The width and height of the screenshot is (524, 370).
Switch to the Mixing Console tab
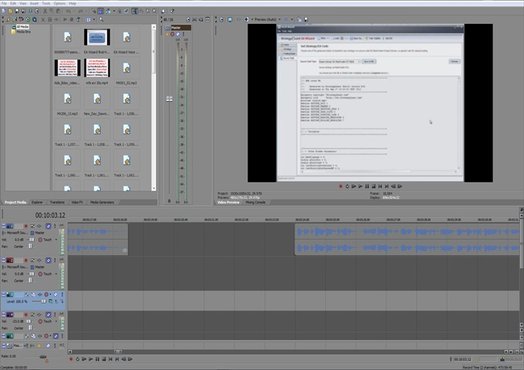(x=255, y=202)
